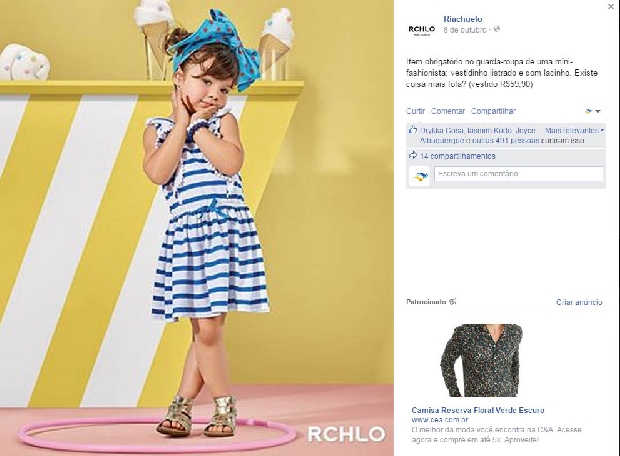Open the 8 de outubro timestamp
Screen dimensions: 620x456
tap(465, 30)
